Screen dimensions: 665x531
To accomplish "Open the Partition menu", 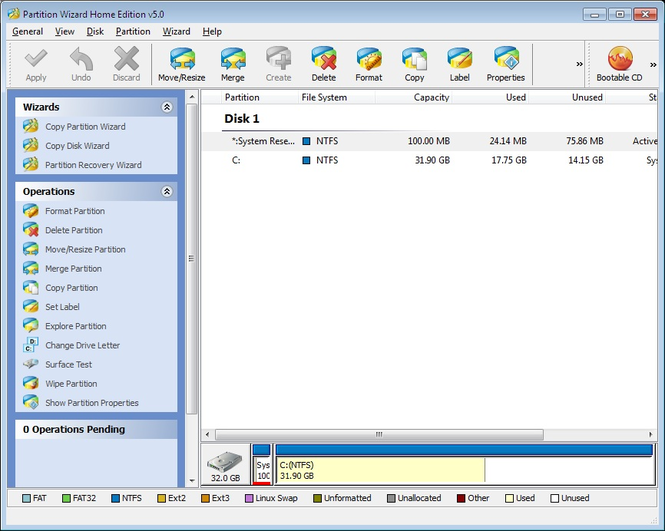I will [133, 31].
